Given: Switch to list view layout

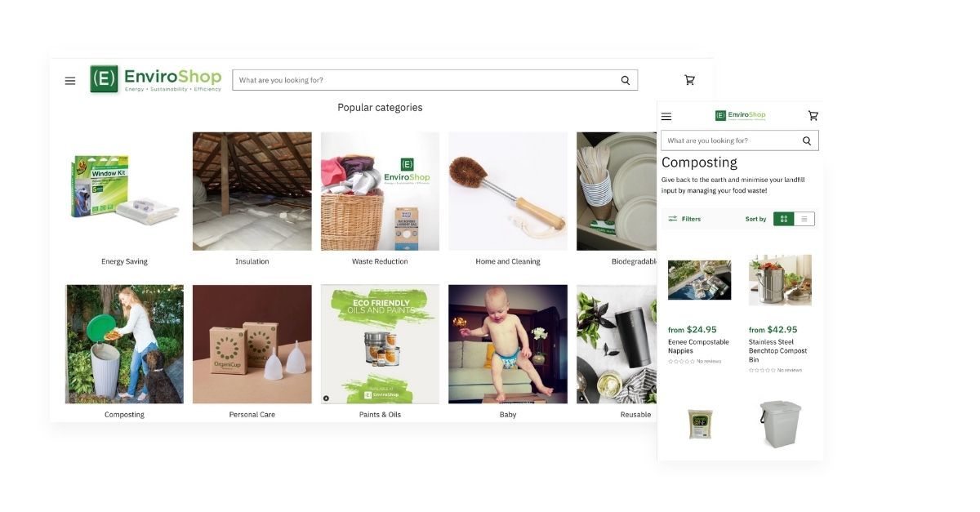Looking at the screenshot, I should 804,219.
